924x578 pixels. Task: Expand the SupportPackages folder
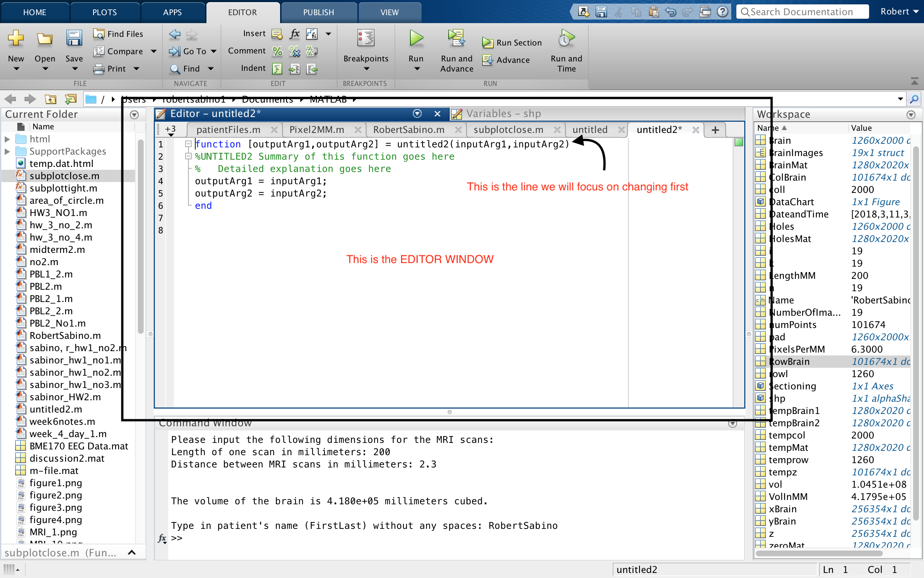7,151
